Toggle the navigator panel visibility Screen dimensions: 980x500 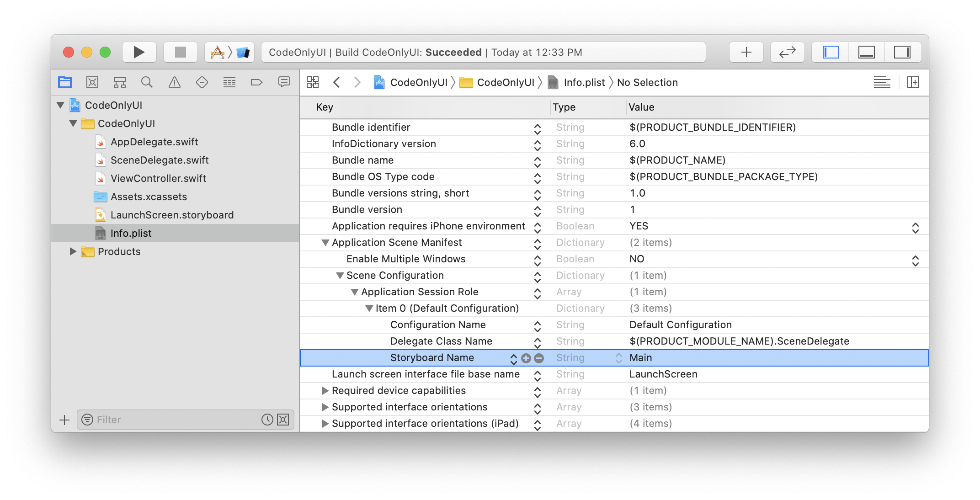[831, 52]
